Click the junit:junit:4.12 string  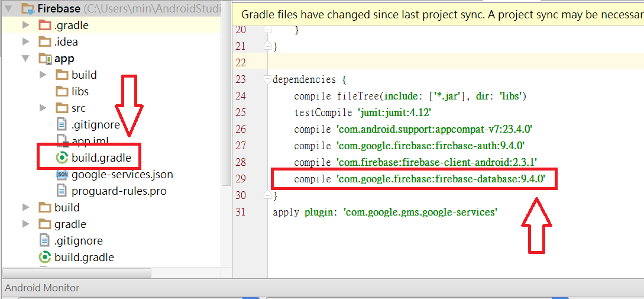(x=394, y=112)
